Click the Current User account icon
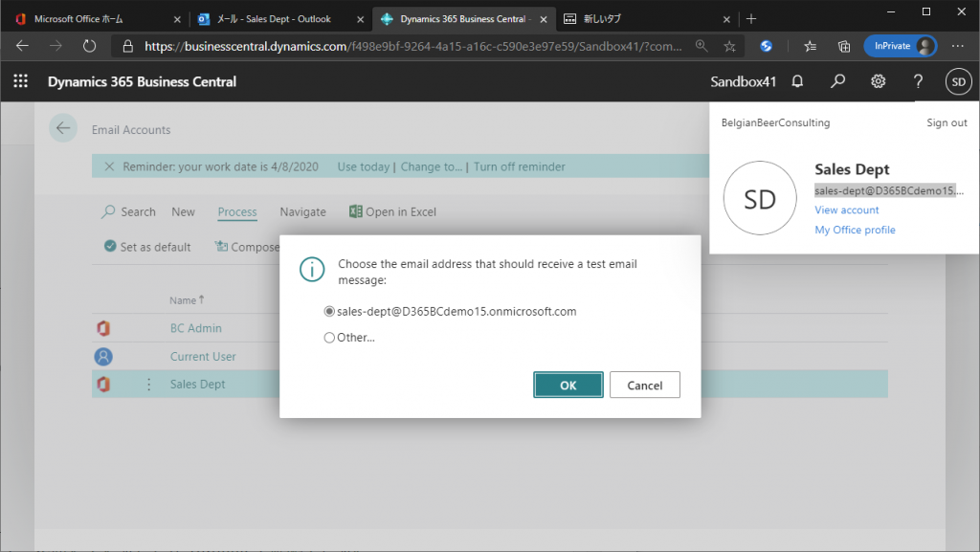Screen dimensions: 980x552 pos(103,357)
